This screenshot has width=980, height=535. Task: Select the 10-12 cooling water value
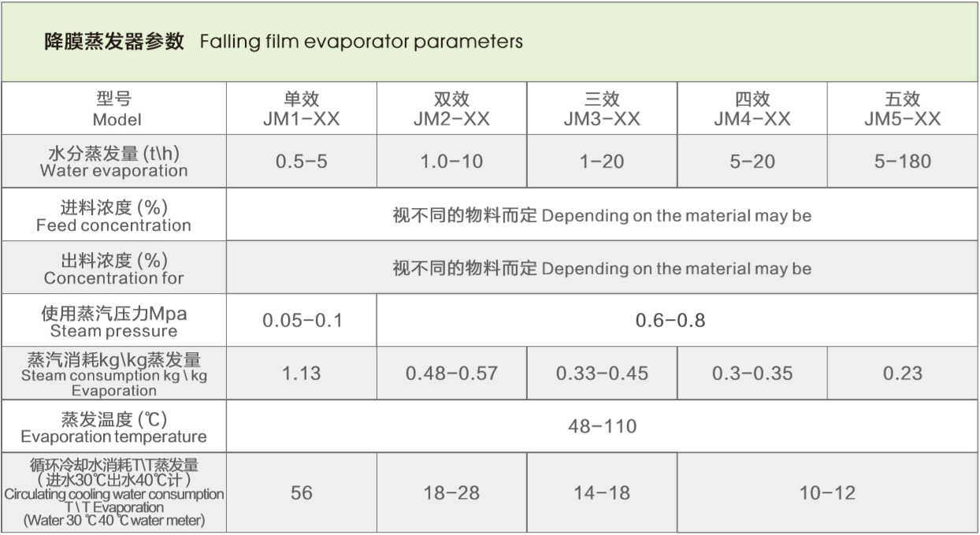(827, 493)
